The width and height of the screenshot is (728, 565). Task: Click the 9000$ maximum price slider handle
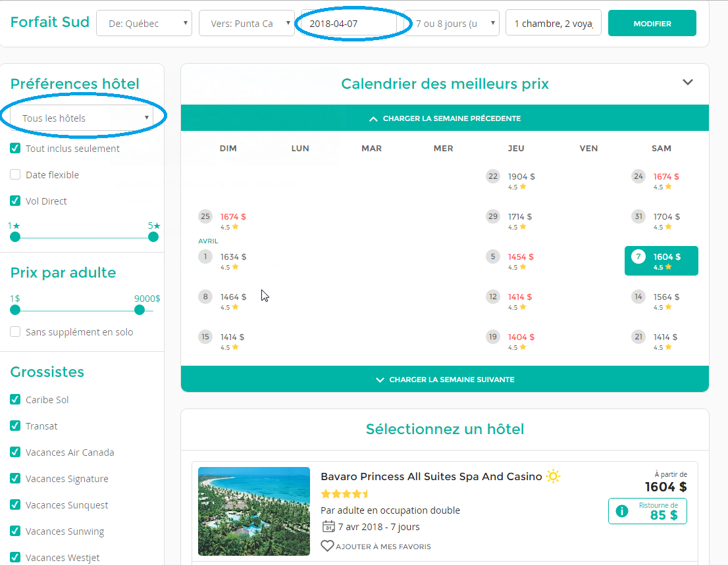click(x=140, y=310)
